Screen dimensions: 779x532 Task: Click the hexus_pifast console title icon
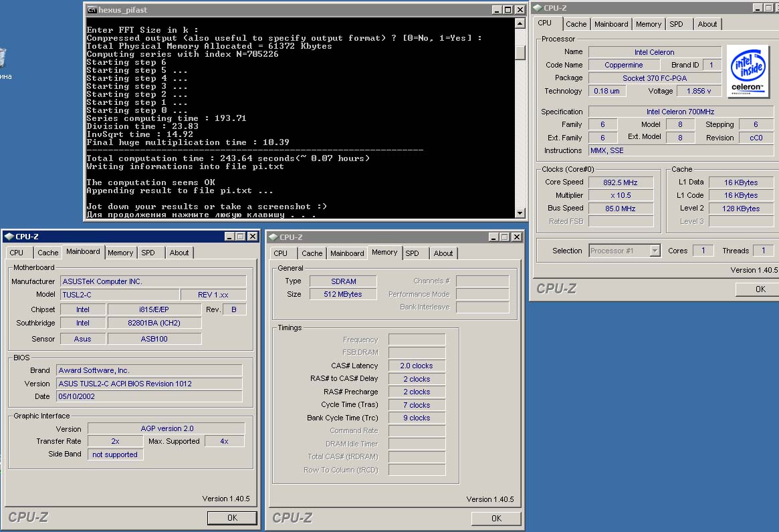pyautogui.click(x=92, y=9)
